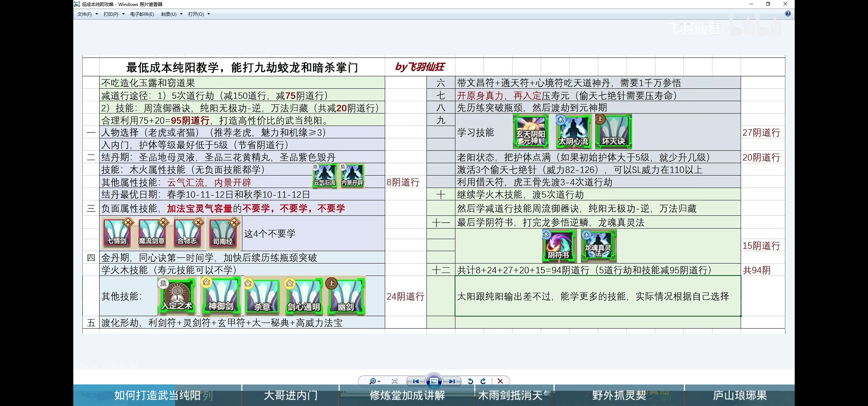Viewport: 868px width, 406px height.
Task: Open the 文件(F) menu
Action: 88,14
